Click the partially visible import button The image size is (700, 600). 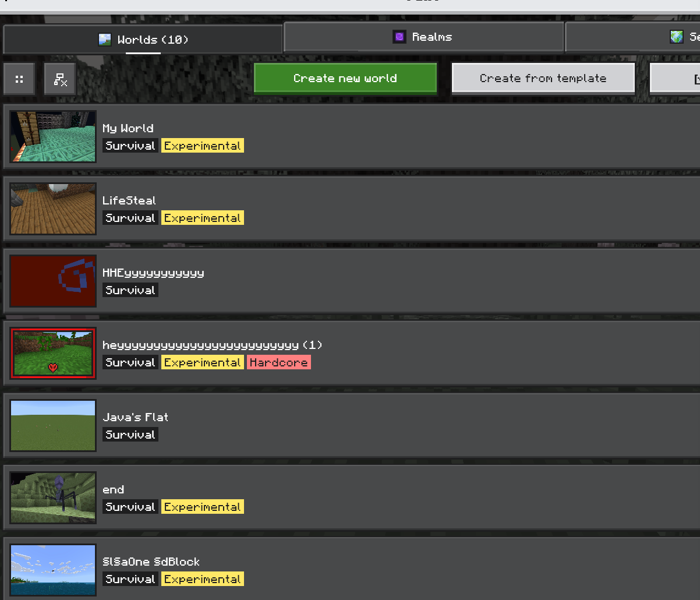point(676,78)
